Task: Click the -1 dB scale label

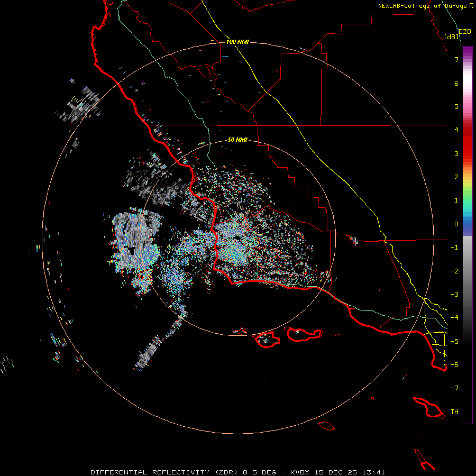Action: [x=454, y=248]
